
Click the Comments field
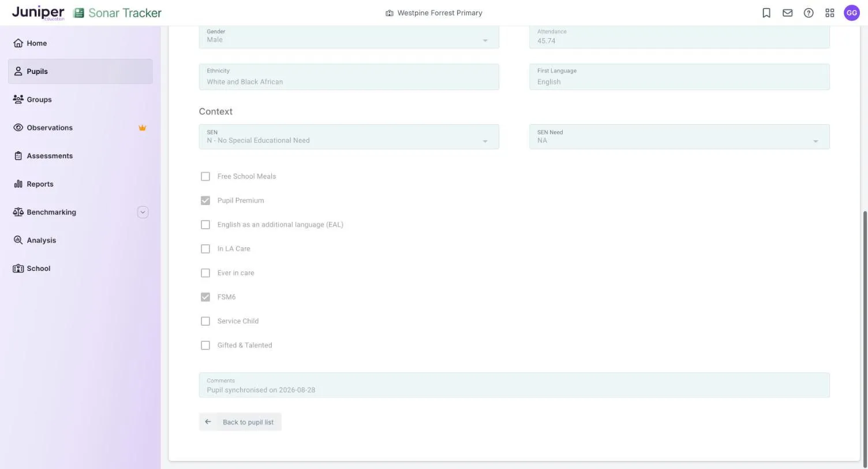(514, 385)
